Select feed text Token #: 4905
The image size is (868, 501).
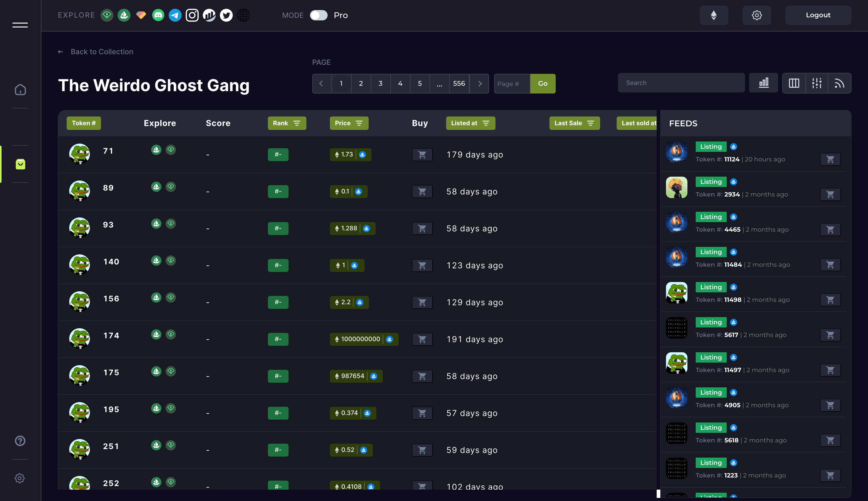point(718,405)
